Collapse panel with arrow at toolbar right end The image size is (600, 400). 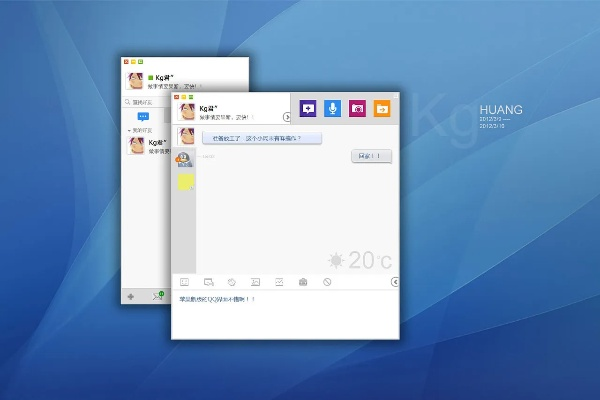(x=395, y=282)
